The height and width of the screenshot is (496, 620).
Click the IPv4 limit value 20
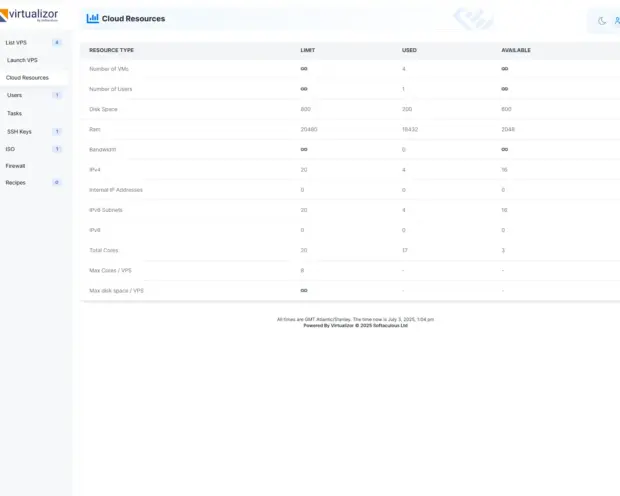(x=304, y=170)
